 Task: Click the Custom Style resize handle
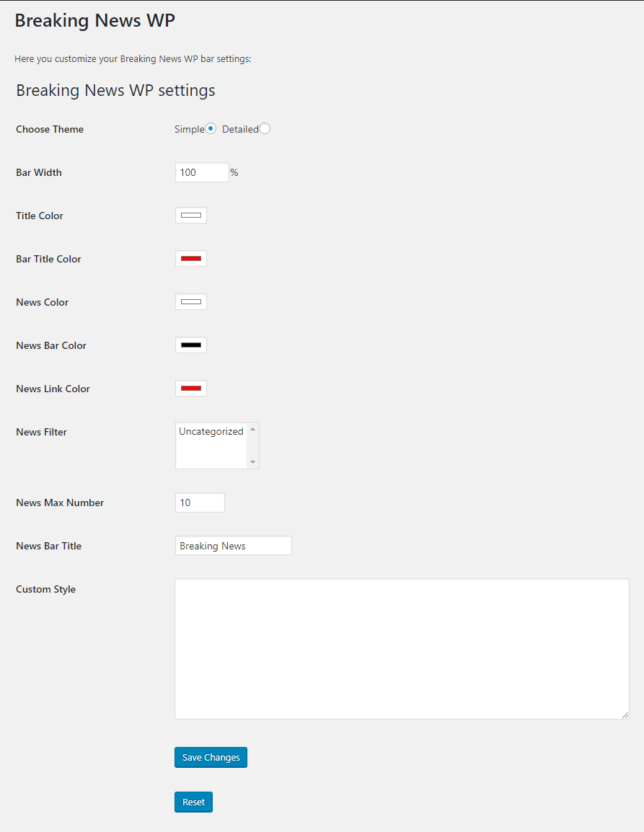[x=625, y=714]
